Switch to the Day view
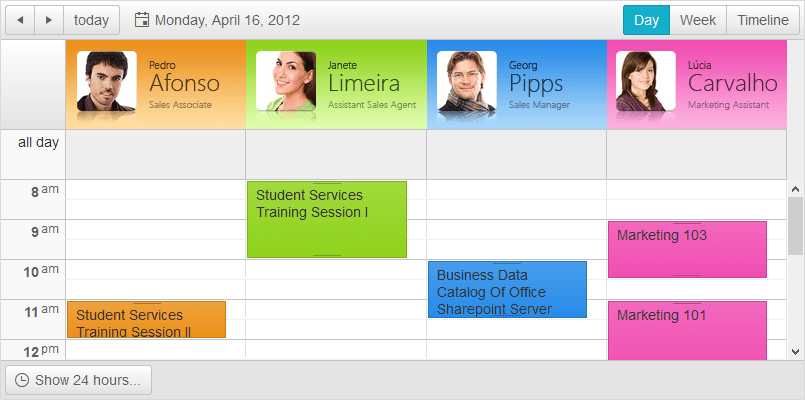This screenshot has height=400, width=805. click(x=646, y=20)
